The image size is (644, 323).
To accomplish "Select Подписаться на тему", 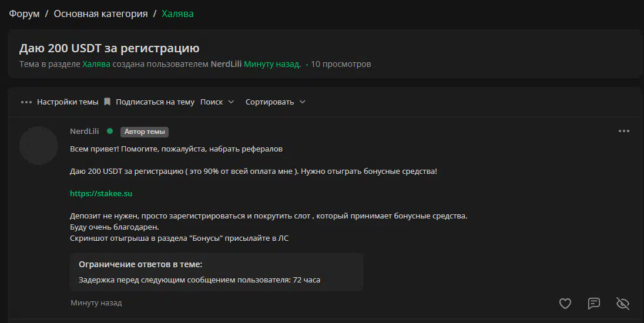I will tap(155, 102).
